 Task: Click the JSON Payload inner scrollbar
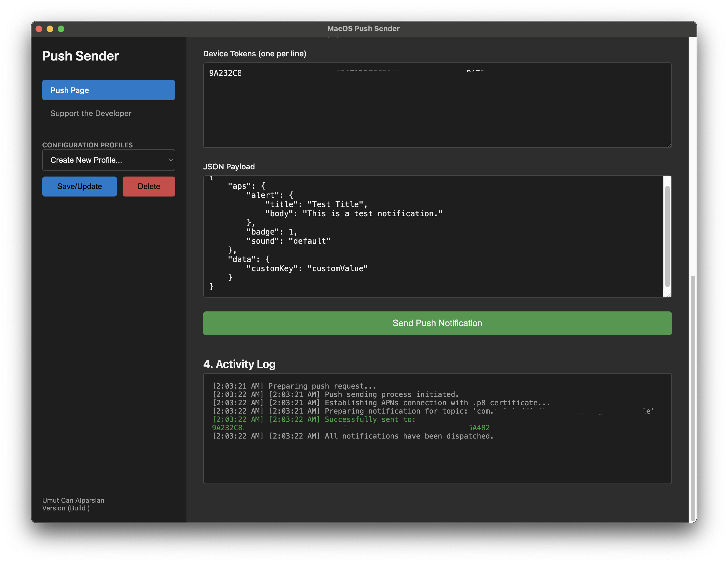click(x=667, y=236)
